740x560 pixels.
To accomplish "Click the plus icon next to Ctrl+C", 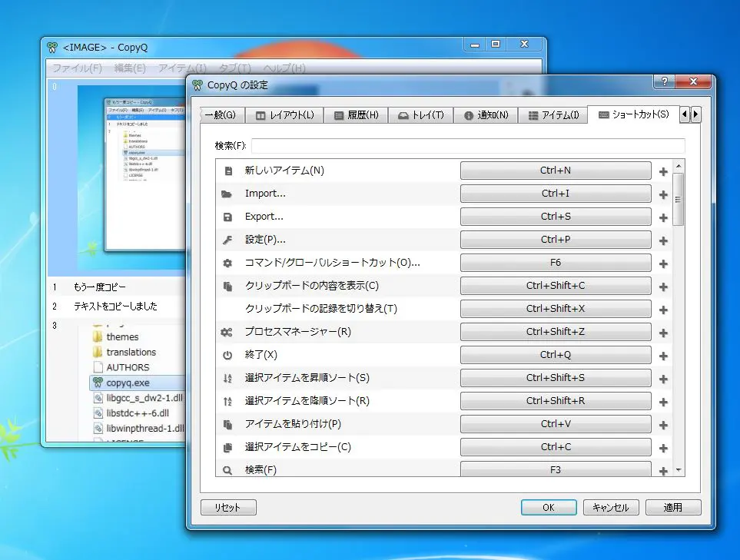I will [663, 448].
